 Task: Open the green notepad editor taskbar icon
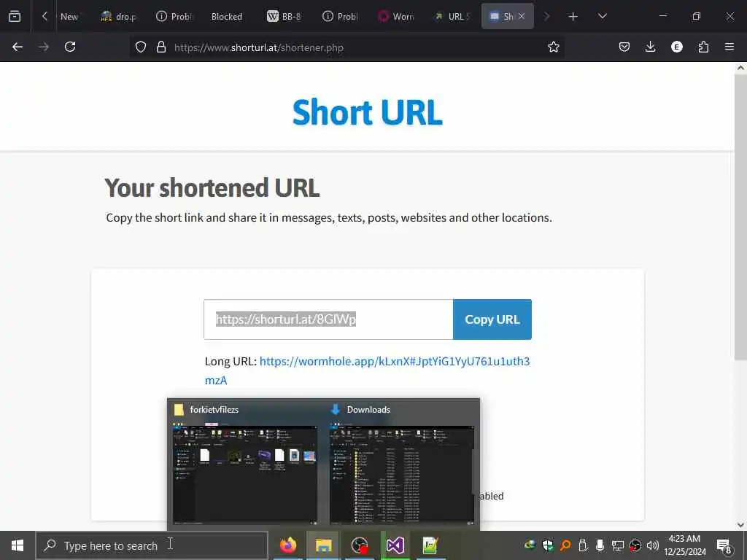point(430,545)
